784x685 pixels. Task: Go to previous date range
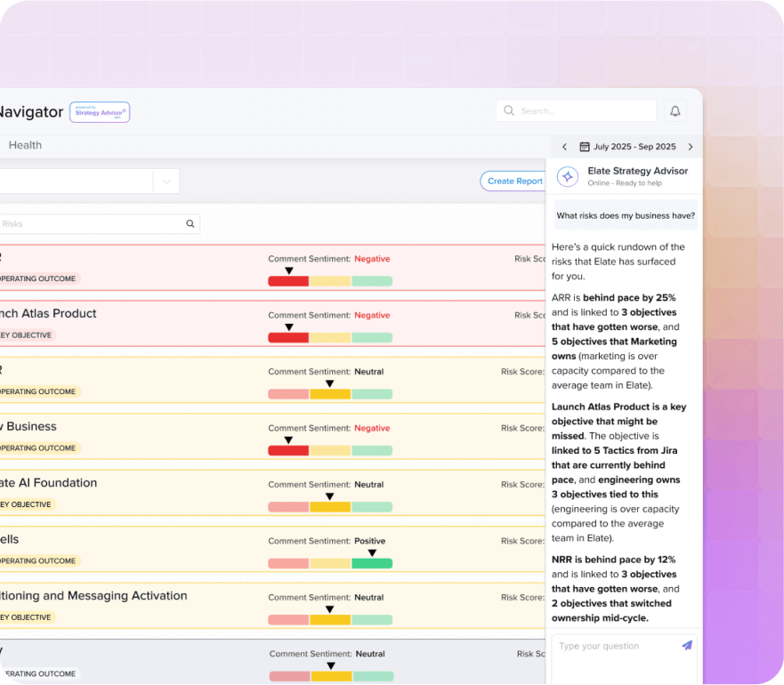coord(564,147)
